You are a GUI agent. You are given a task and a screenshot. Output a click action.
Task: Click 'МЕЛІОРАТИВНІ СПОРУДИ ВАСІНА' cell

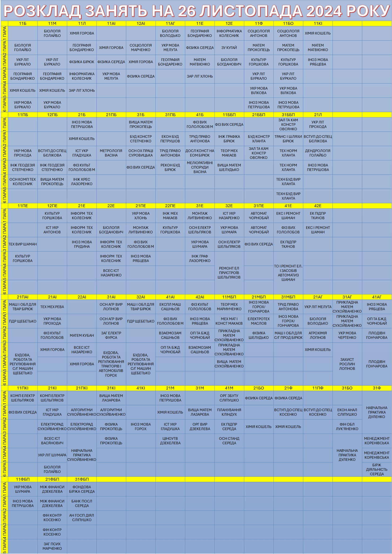pyautogui.click(x=200, y=167)
